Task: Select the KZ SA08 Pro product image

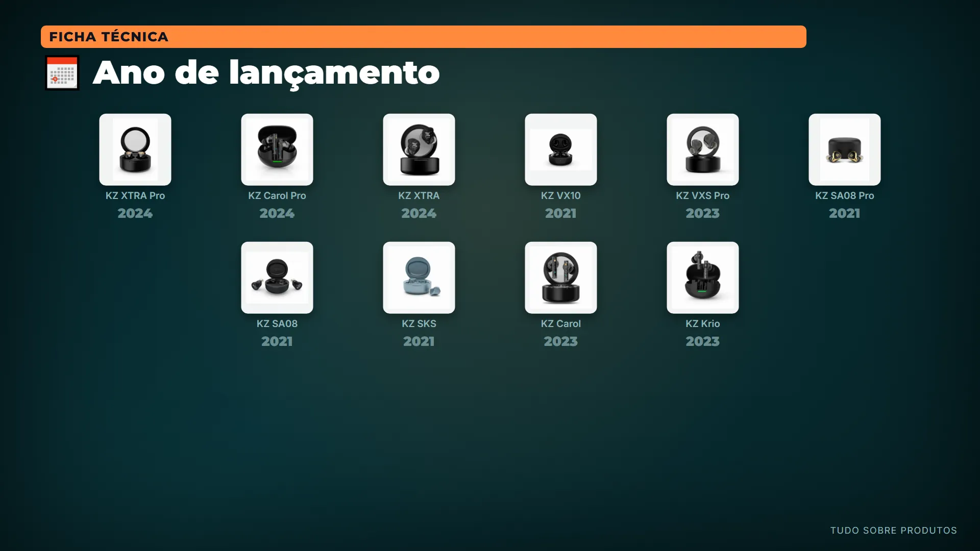Action: (845, 149)
